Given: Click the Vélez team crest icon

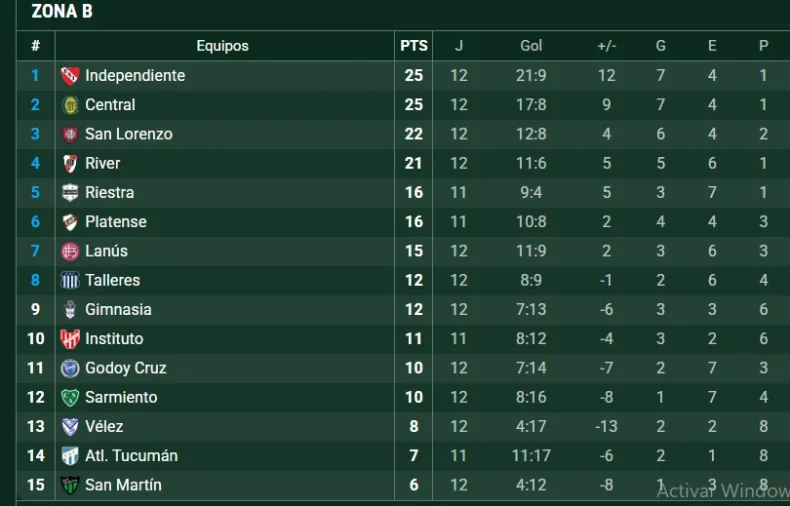Looking at the screenshot, I should pos(70,426).
